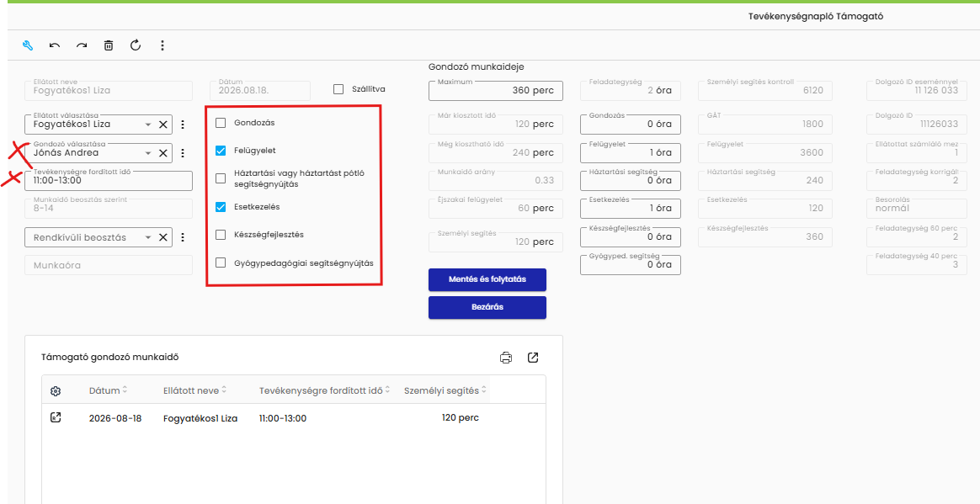
Task: Undo the last change with the undo arrow
Action: pos(55,45)
